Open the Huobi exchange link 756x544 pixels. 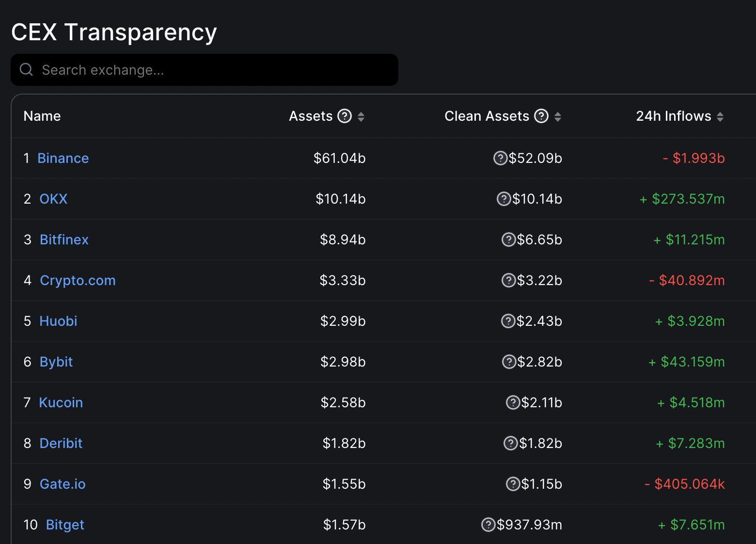click(58, 321)
